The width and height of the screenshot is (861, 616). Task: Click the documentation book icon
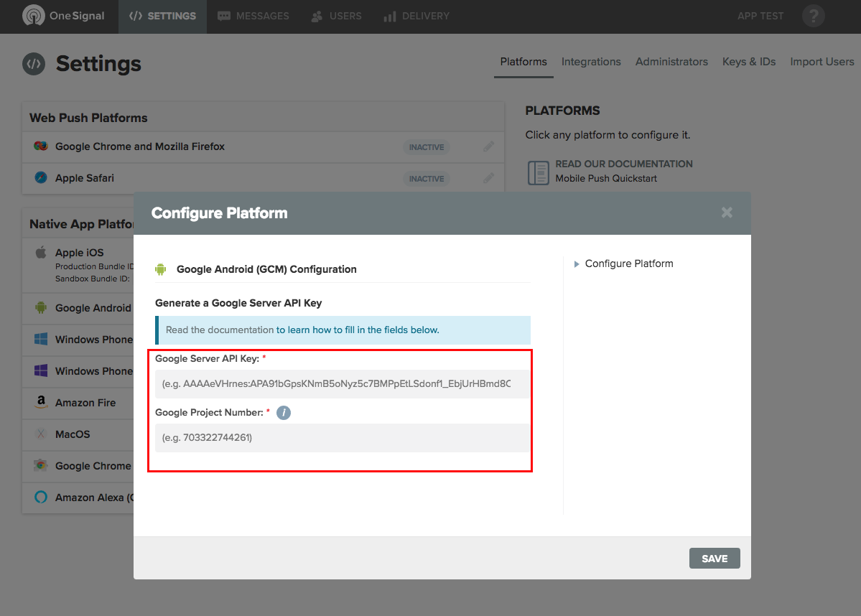[538, 172]
